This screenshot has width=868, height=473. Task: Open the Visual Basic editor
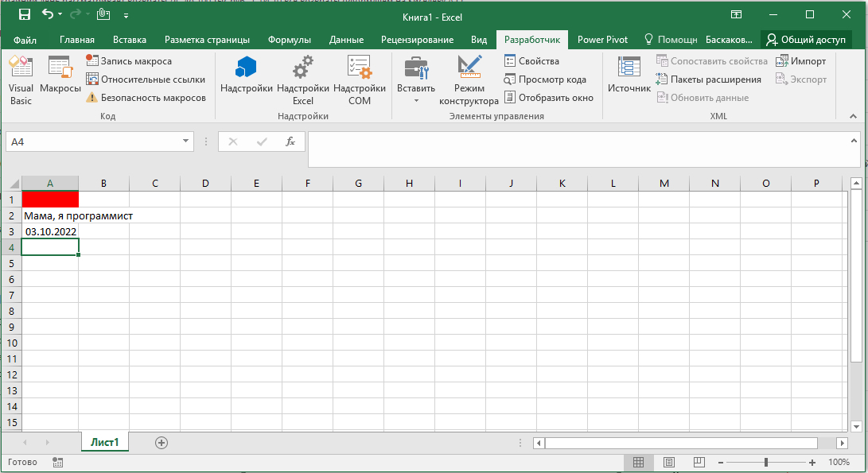pyautogui.click(x=21, y=80)
